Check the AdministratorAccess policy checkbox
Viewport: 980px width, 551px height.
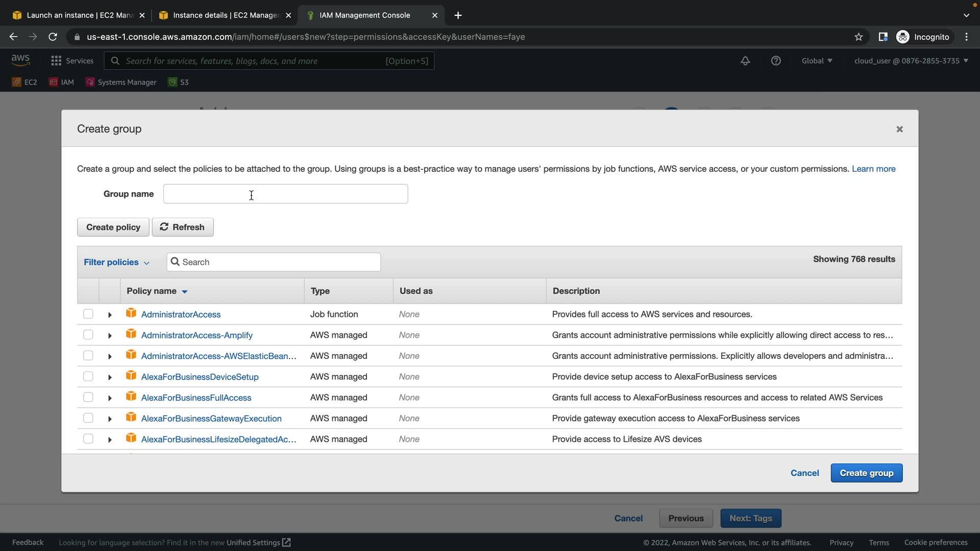click(x=88, y=314)
